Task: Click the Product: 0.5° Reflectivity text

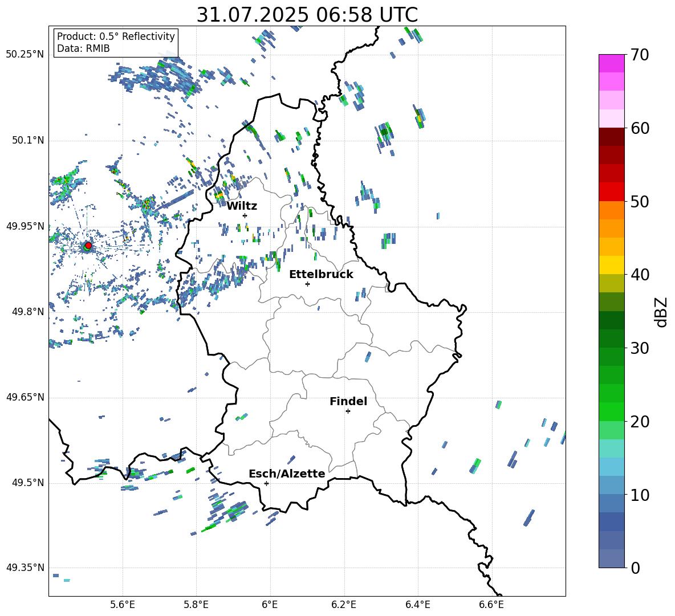Action: 116,36
